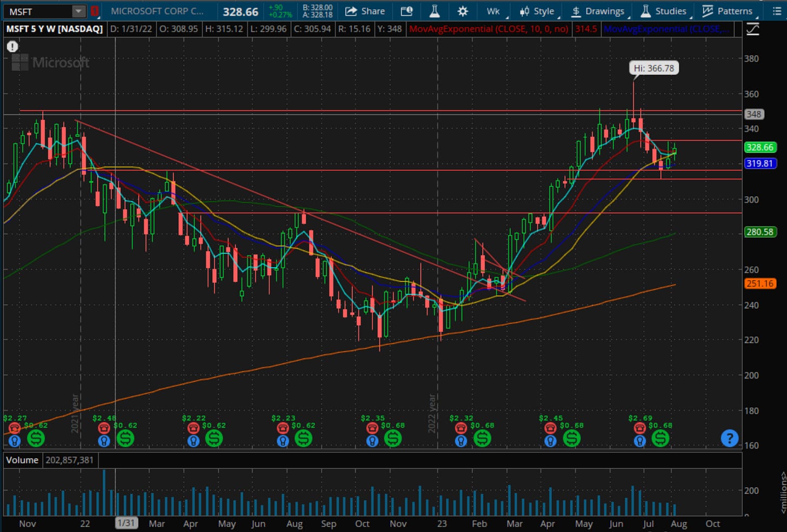Click the green dividend icon beside $2.23 earnings

pos(303,438)
